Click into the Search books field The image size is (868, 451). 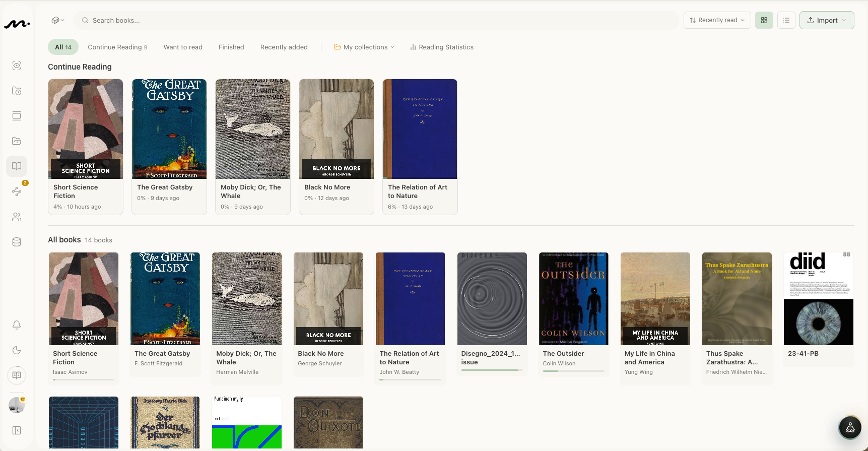pos(376,21)
